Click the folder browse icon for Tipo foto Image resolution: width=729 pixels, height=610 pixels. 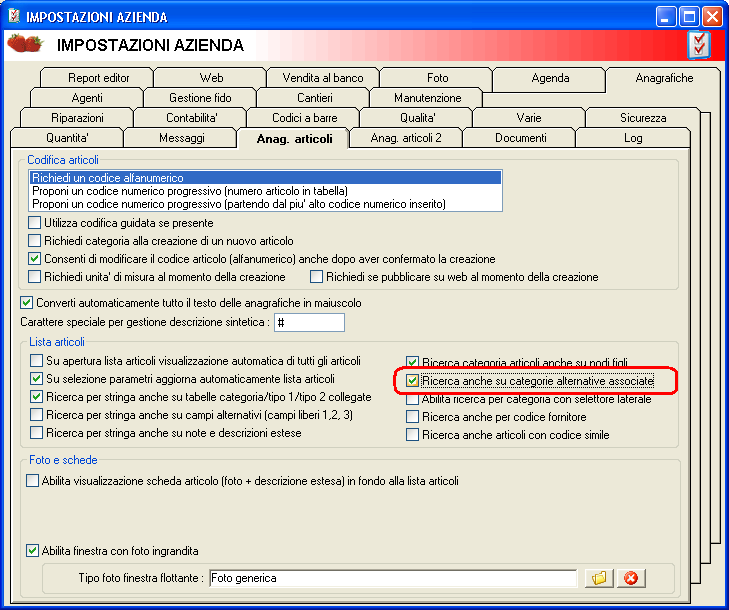pos(599,578)
